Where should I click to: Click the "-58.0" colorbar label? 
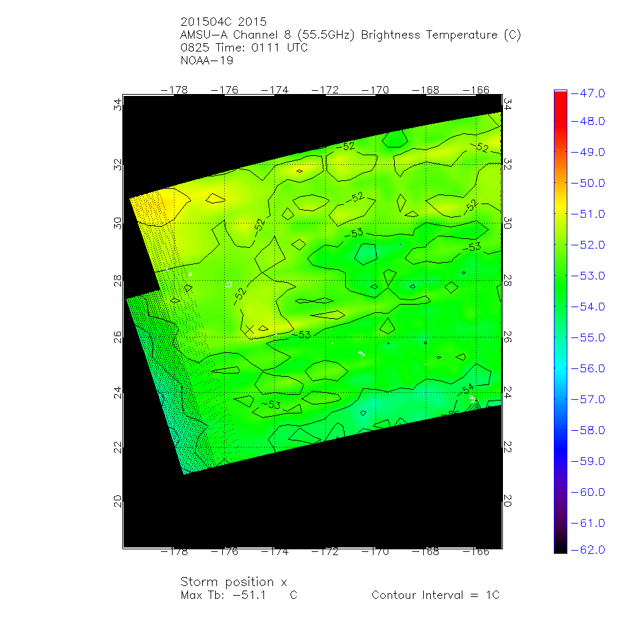click(588, 430)
